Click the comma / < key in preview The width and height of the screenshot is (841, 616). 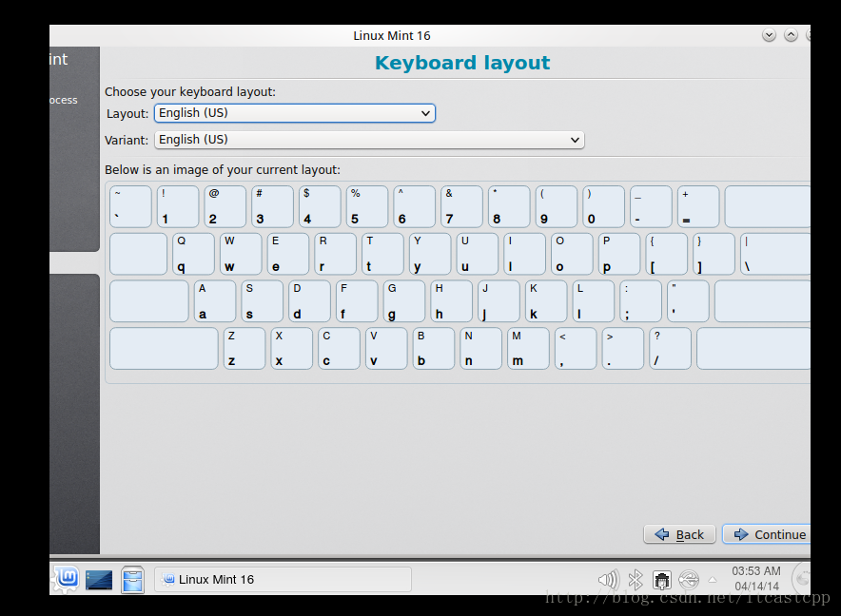click(x=576, y=349)
